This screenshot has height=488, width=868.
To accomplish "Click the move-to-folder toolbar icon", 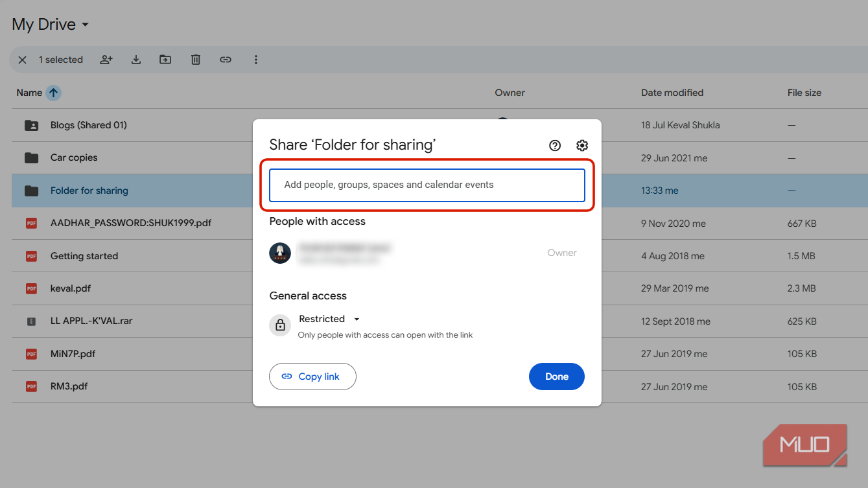I will click(x=165, y=60).
